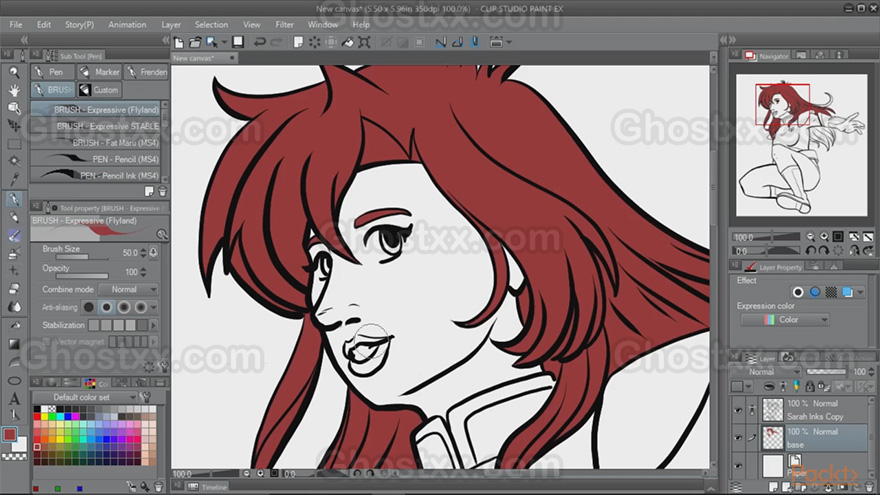Click the red main color swatch

[10, 435]
